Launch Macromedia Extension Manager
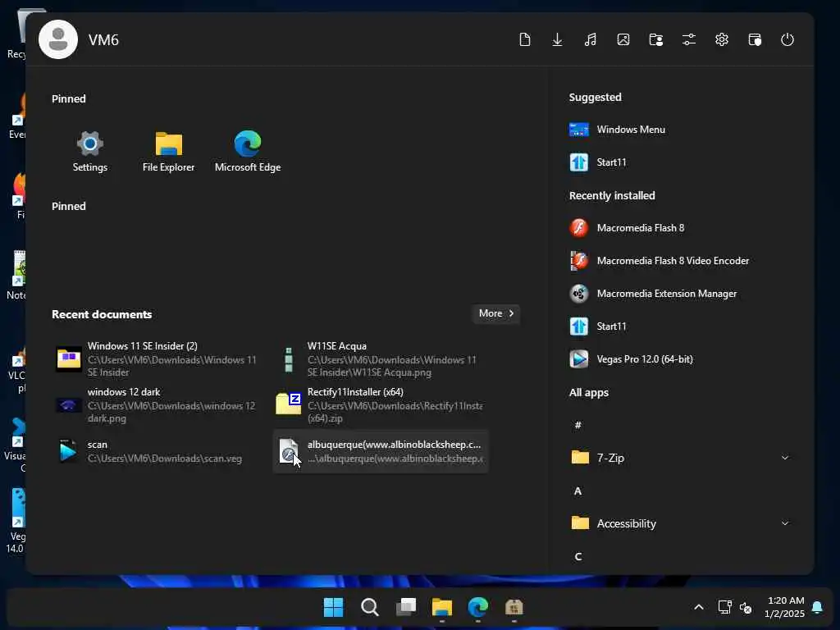840x630 pixels. coord(652,294)
